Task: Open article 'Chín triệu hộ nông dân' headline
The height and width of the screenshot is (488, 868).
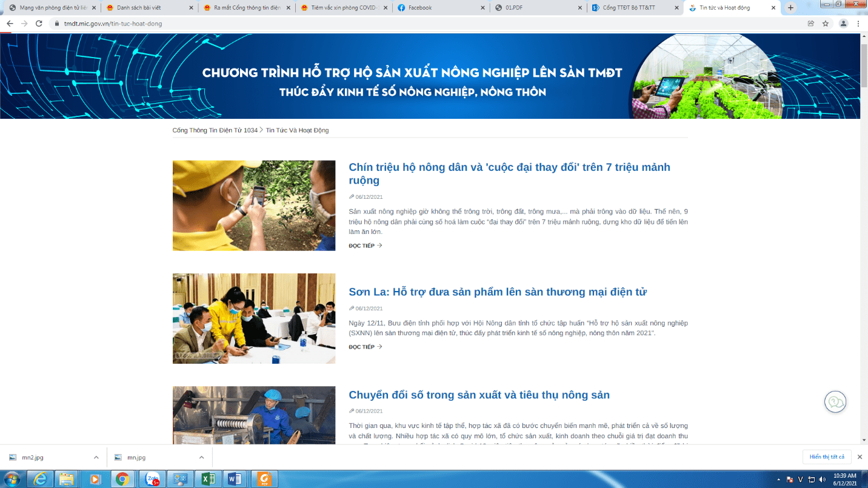Action: click(x=509, y=173)
